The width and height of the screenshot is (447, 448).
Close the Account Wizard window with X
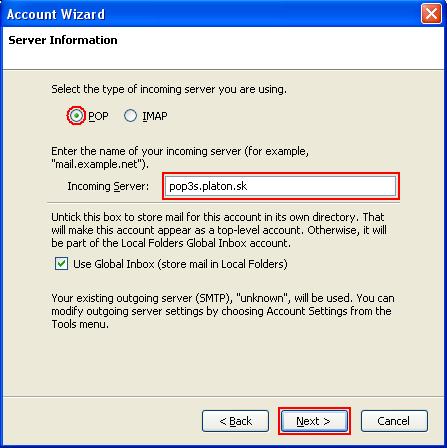pos(431,14)
